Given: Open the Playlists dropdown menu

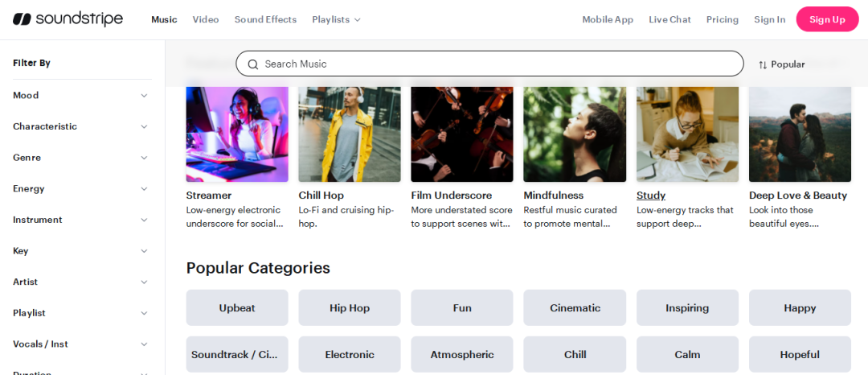Looking at the screenshot, I should click(x=336, y=19).
